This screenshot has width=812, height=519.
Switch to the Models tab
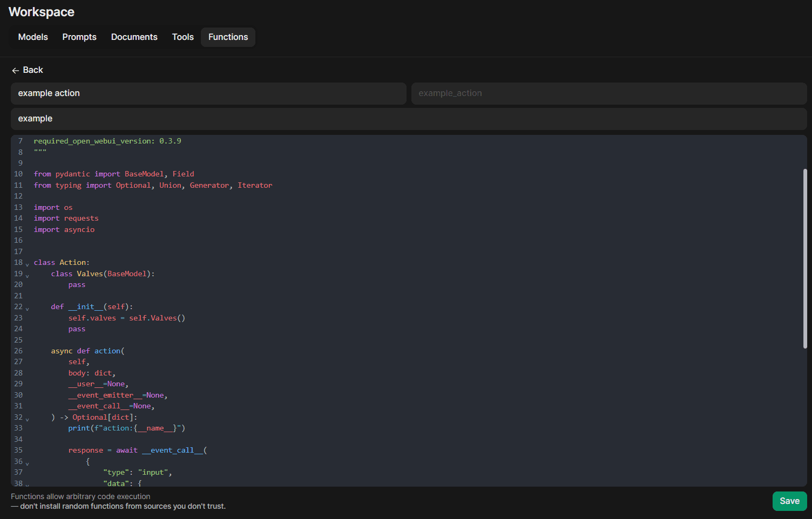(32, 37)
